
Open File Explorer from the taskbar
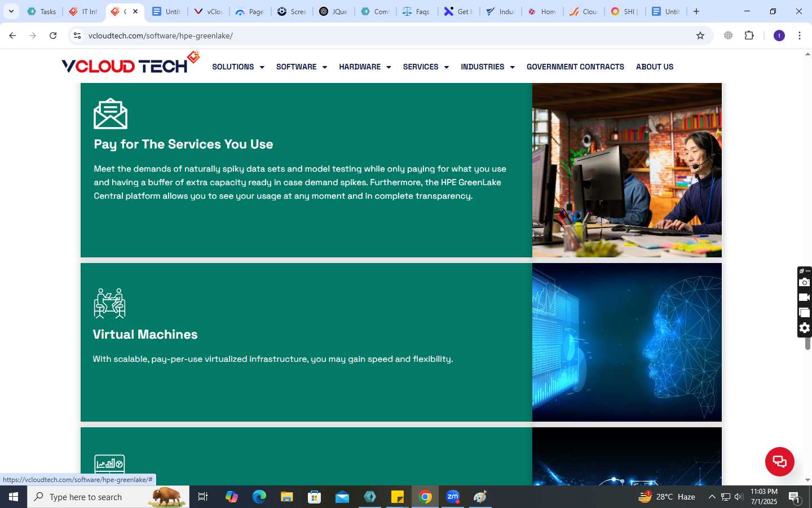click(x=287, y=497)
